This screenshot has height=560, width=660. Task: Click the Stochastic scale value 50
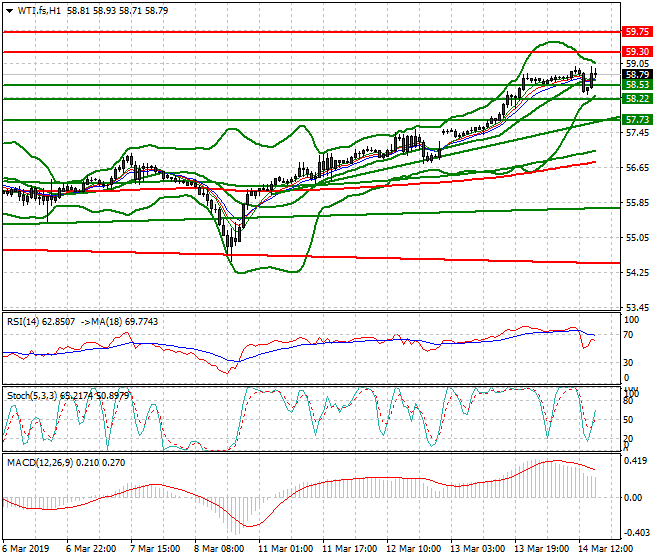[628, 420]
